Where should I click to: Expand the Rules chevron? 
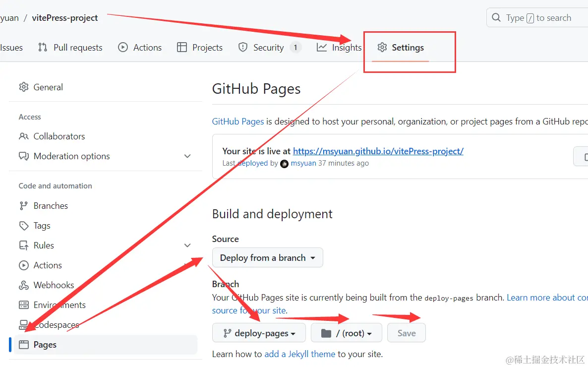click(187, 245)
